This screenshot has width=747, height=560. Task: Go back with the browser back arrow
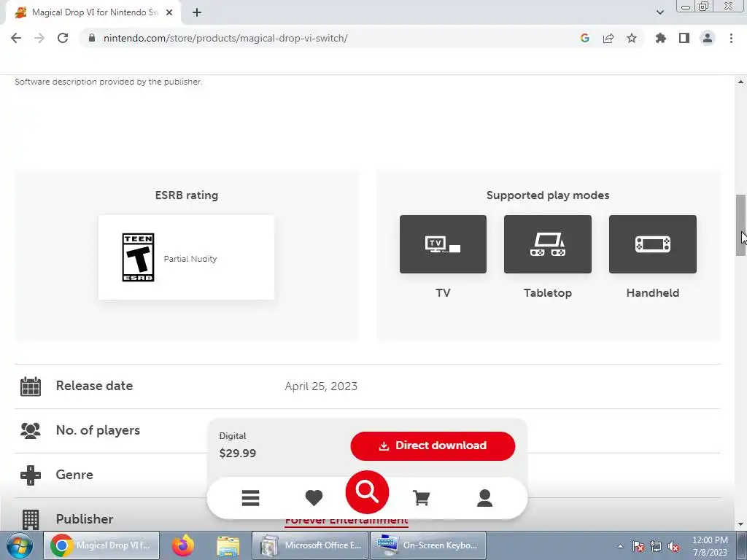(x=16, y=38)
